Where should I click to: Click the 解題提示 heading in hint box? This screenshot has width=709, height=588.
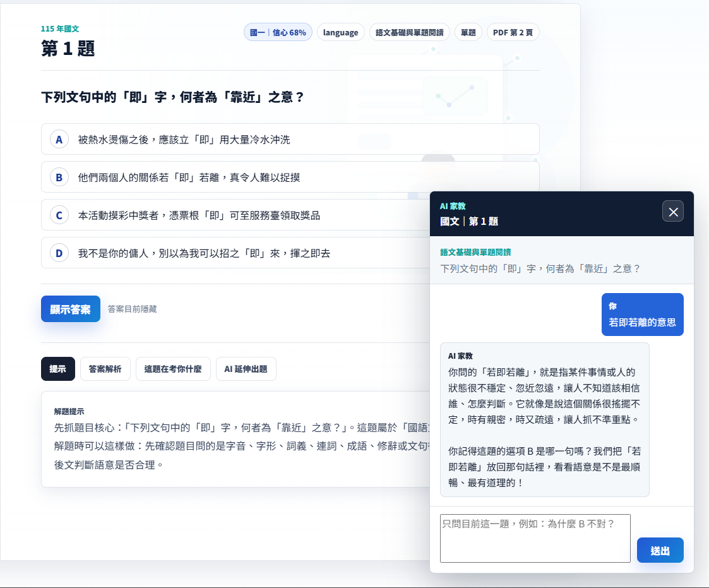click(x=69, y=412)
